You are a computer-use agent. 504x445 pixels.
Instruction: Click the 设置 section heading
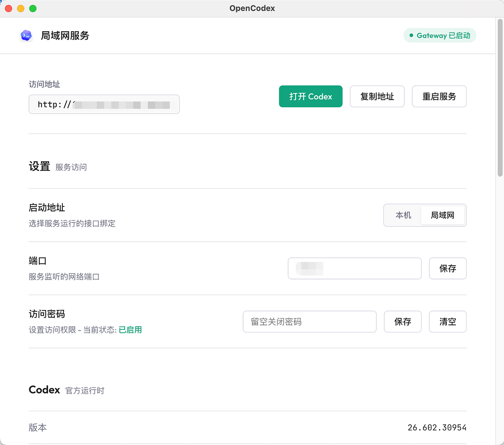(39, 166)
